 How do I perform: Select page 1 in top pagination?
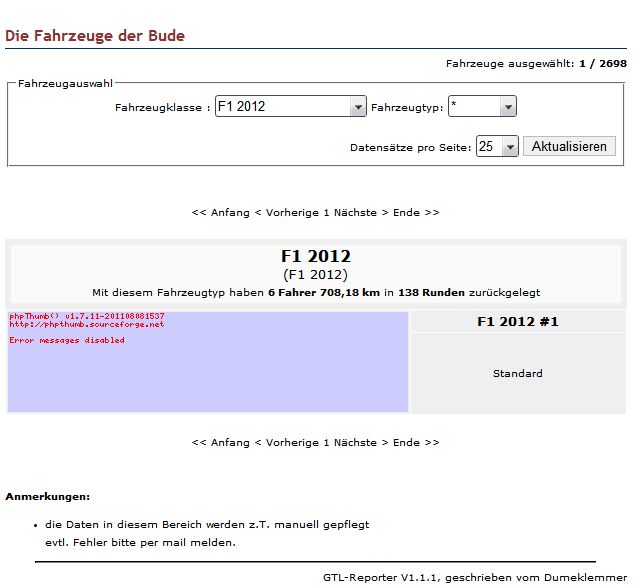(326, 213)
